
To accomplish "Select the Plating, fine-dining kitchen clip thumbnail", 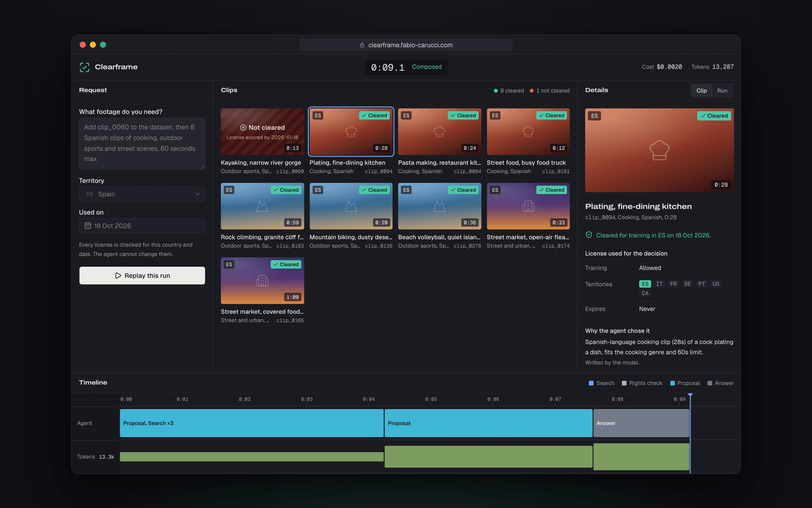I will click(x=351, y=132).
